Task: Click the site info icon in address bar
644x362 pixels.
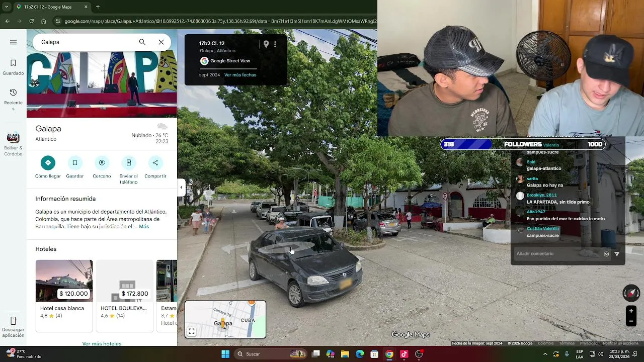Action: (58, 21)
